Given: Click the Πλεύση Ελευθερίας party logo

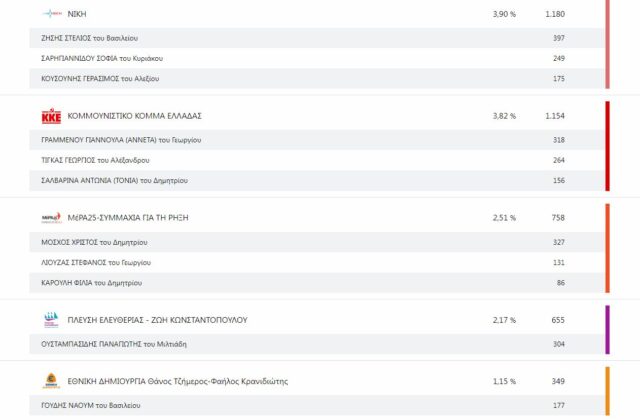Looking at the screenshot, I should pyautogui.click(x=52, y=320).
